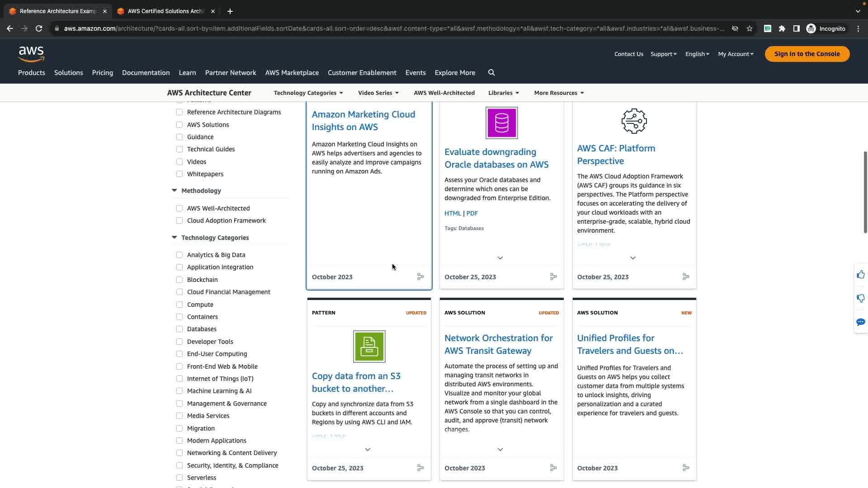868x488 pixels.
Task: Share the Evaluate downgrading Oracle databases card
Action: pos(553,277)
